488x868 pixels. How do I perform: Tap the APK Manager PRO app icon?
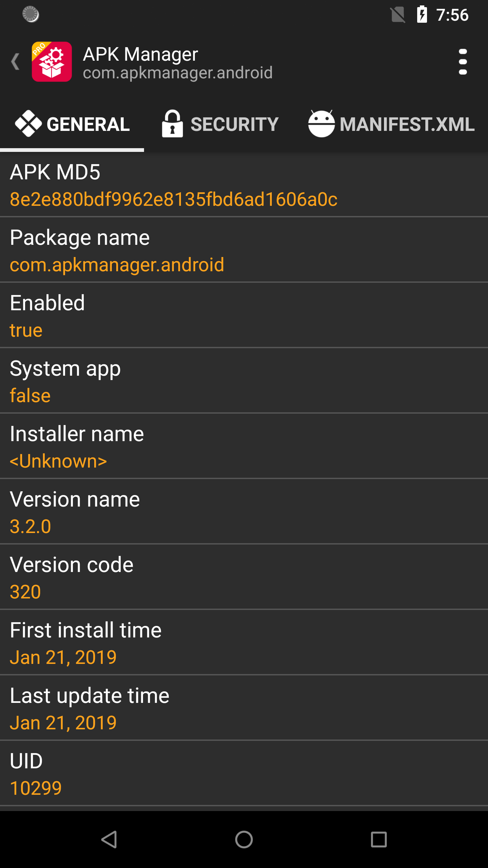click(52, 62)
